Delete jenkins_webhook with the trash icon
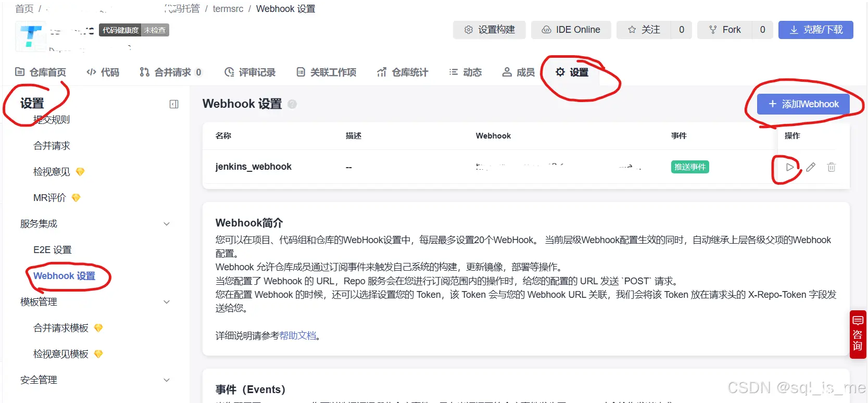The width and height of the screenshot is (868, 403). click(832, 167)
